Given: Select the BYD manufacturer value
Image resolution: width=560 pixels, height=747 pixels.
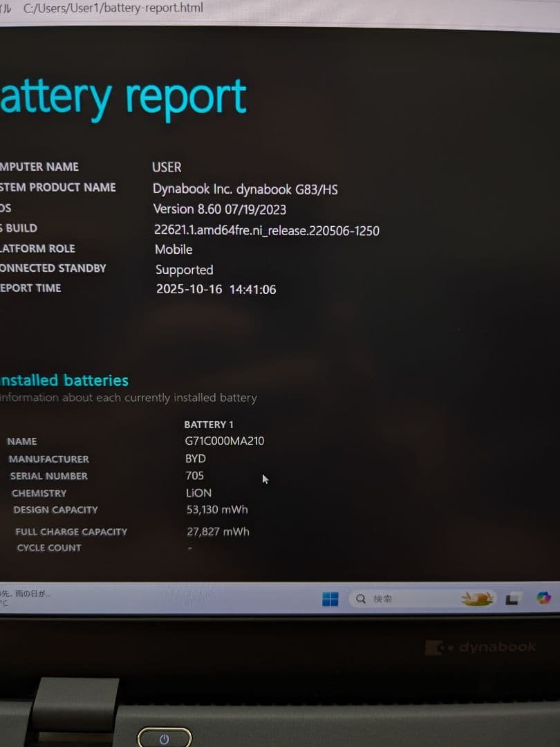Looking at the screenshot, I should pos(195,458).
